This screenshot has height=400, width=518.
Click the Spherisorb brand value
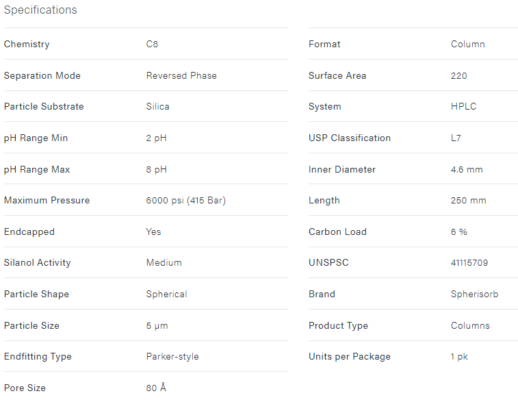click(x=474, y=294)
